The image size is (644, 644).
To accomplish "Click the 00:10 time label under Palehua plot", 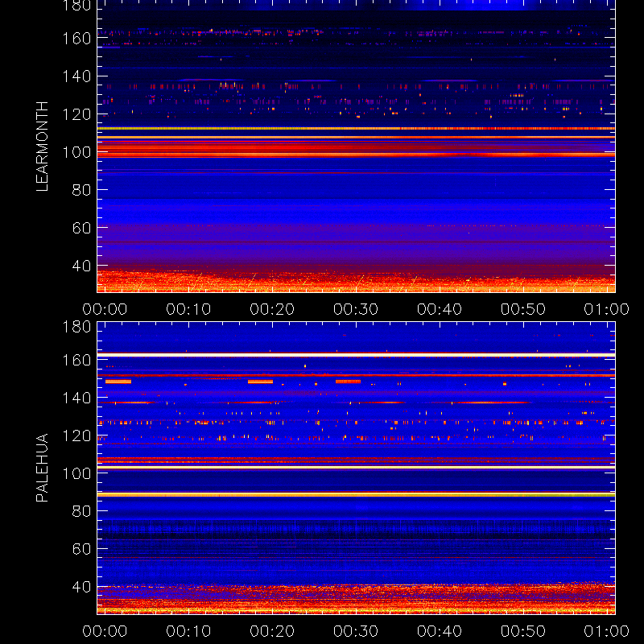I will point(188,631).
